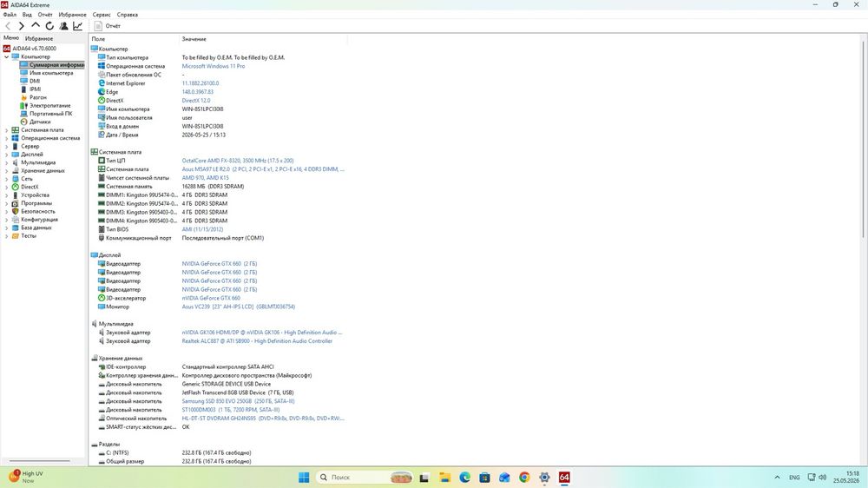Select Портативный ПК tree item

[x=50, y=114]
